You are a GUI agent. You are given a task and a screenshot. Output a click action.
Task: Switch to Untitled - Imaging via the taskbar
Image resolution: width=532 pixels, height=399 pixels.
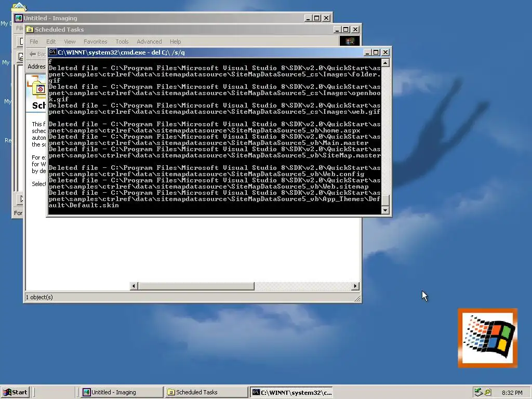[x=121, y=392]
